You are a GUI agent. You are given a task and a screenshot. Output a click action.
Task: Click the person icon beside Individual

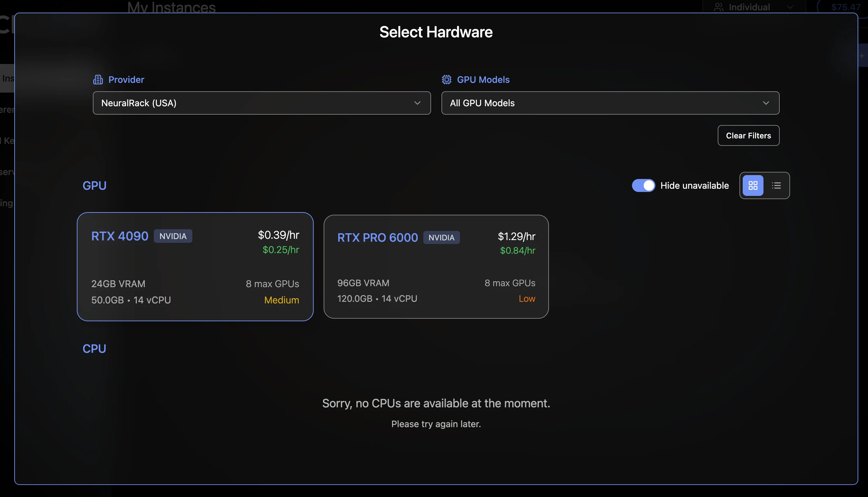pyautogui.click(x=719, y=6)
